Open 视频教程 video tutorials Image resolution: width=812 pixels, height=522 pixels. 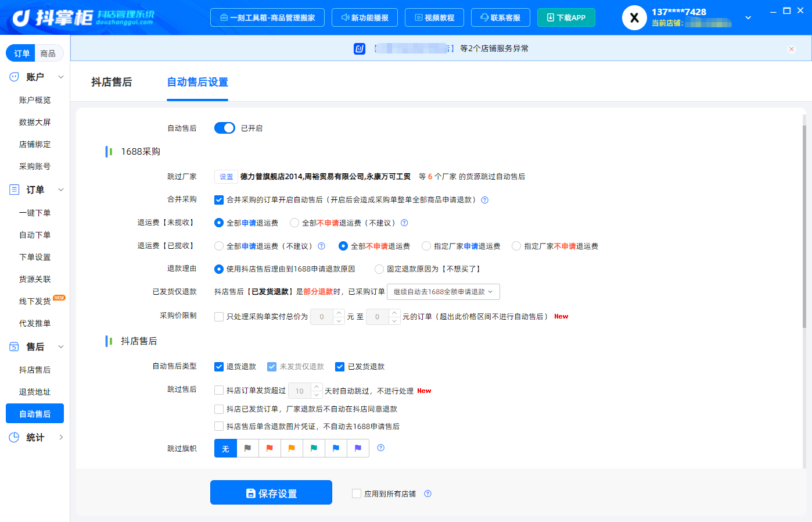(x=434, y=17)
